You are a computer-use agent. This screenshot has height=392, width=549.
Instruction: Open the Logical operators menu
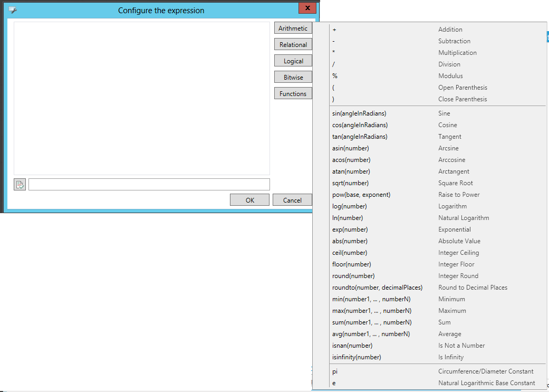pyautogui.click(x=293, y=61)
